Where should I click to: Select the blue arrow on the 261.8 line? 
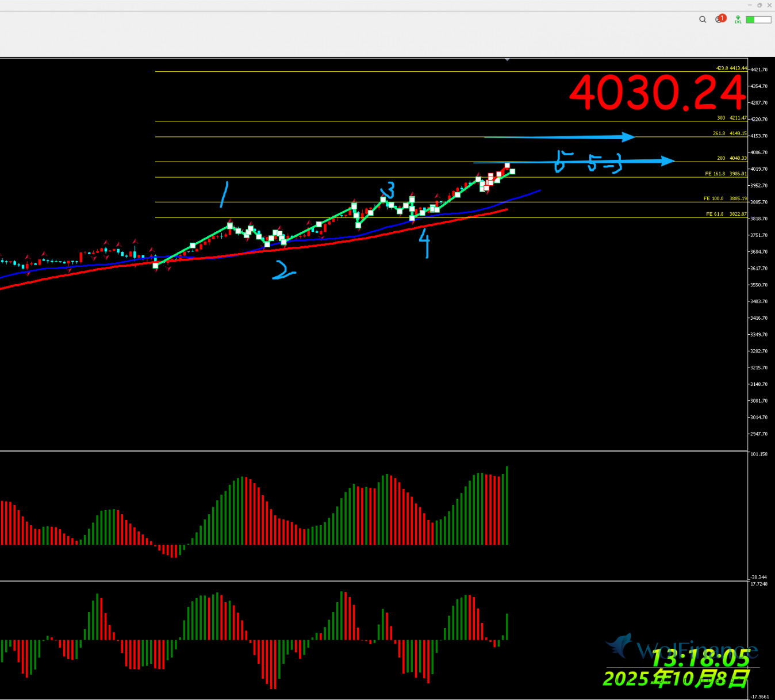559,137
